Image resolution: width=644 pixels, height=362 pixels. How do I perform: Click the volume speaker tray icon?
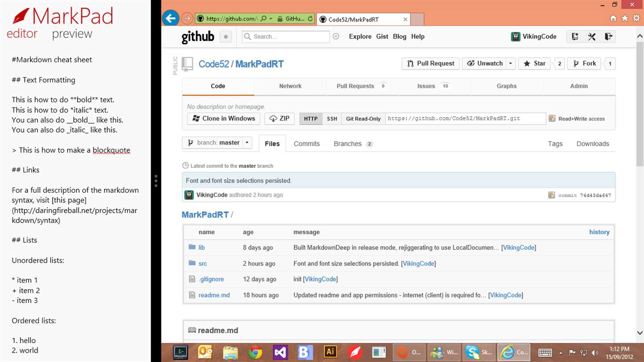[595, 353]
